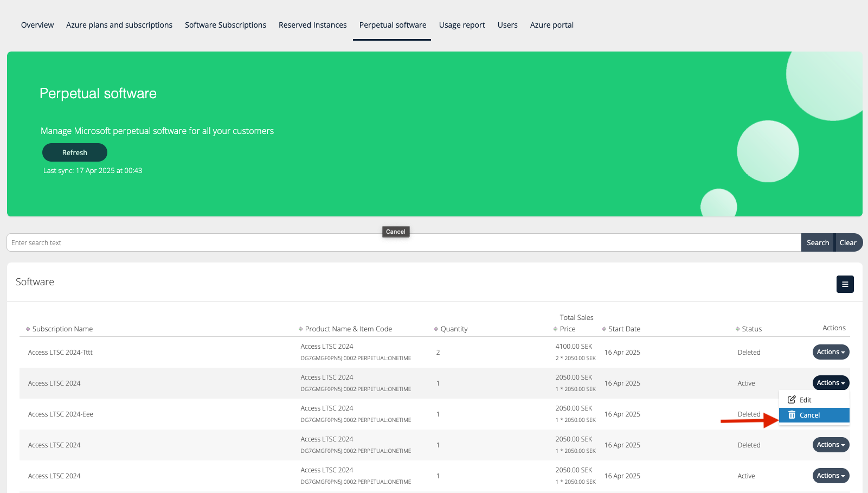Open Actions dropdown for the deleted row dated 16 Apr
The width and height of the screenshot is (868, 493).
click(x=831, y=445)
